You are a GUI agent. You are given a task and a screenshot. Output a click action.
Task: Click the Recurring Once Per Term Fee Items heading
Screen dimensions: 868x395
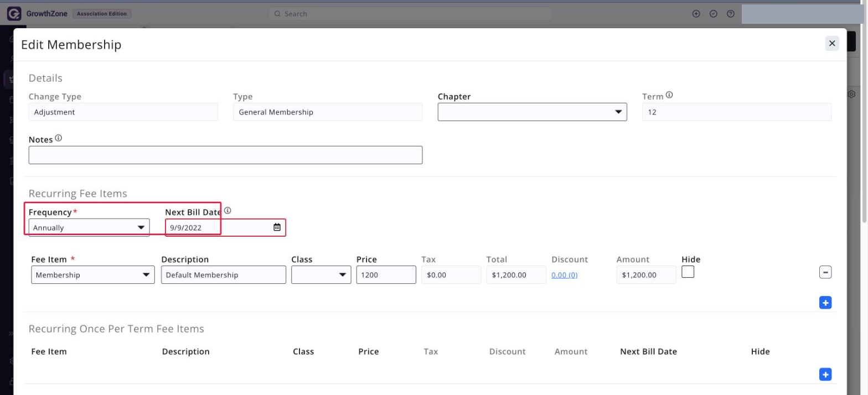point(116,329)
